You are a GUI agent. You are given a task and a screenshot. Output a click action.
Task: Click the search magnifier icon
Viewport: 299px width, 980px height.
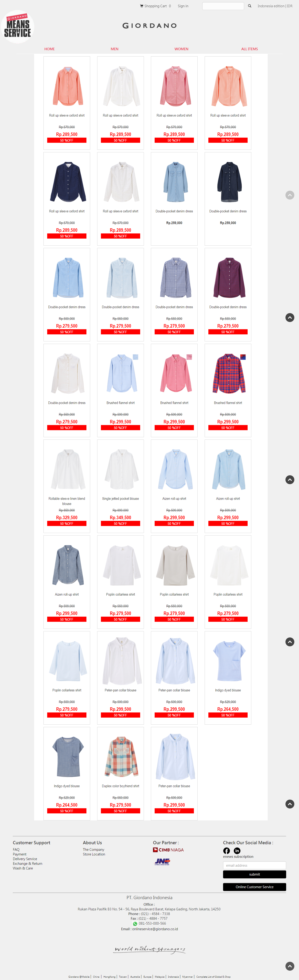(249, 6)
